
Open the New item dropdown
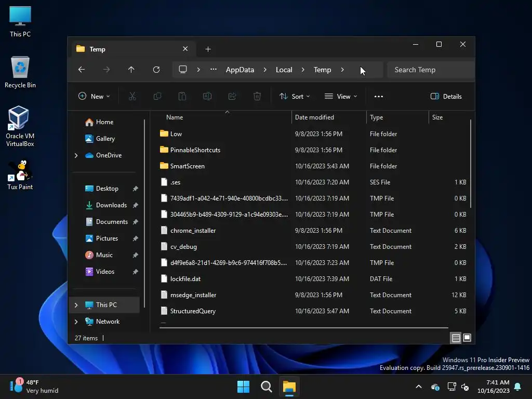pos(94,96)
